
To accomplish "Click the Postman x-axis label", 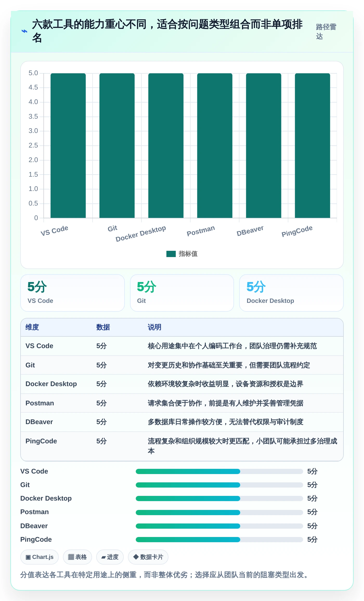I will (201, 231).
